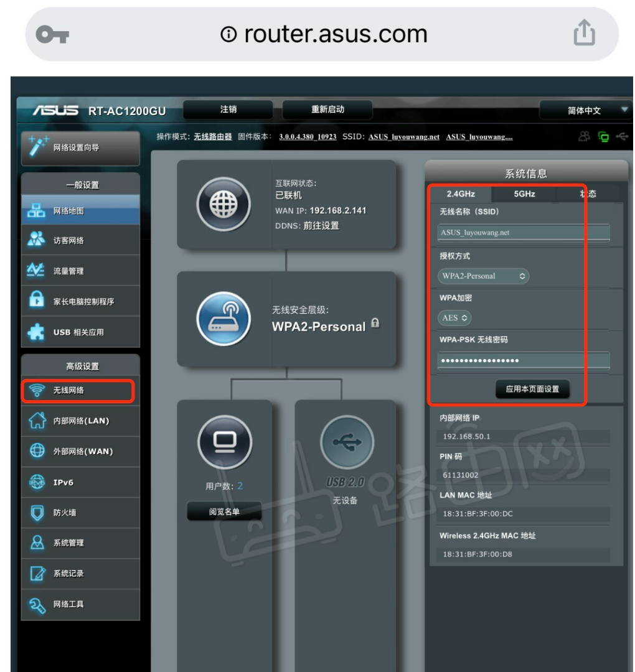Tap the key password icon in address bar
Screen dimensions: 635x672
coord(52,34)
